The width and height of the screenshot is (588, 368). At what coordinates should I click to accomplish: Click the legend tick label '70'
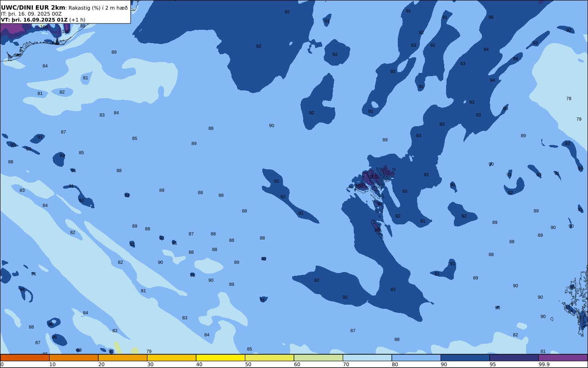click(x=346, y=364)
